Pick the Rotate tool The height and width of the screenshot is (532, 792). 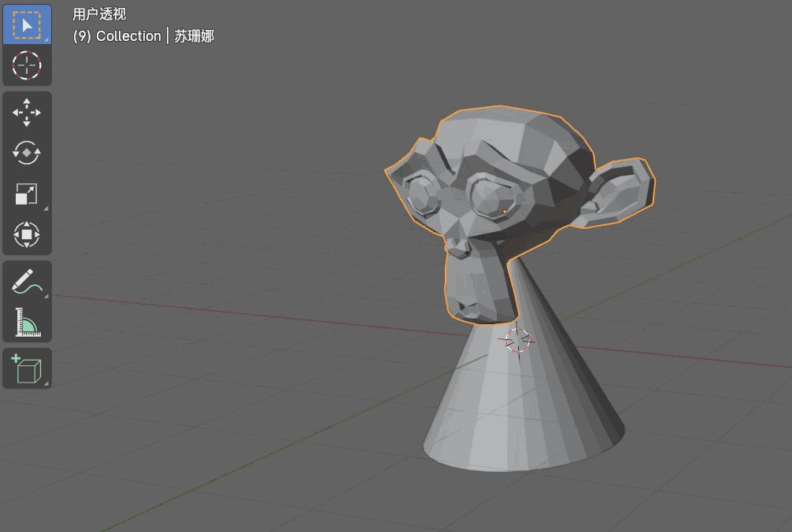pos(27,153)
